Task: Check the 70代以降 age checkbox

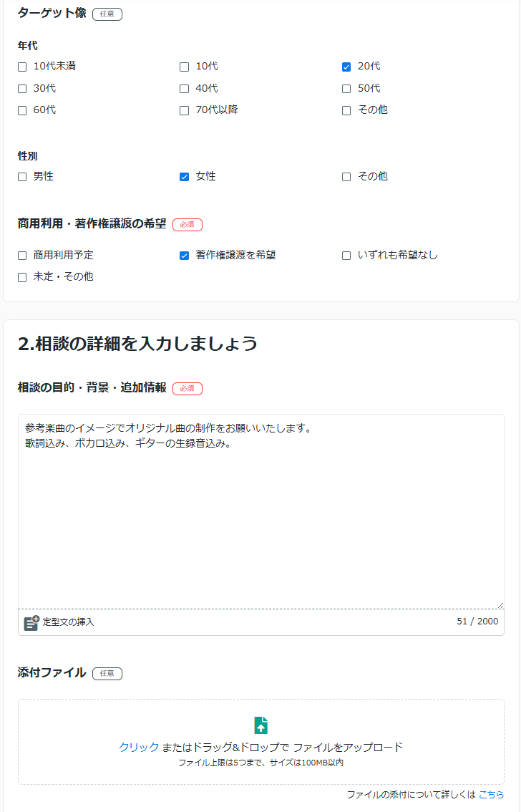Action: (184, 110)
